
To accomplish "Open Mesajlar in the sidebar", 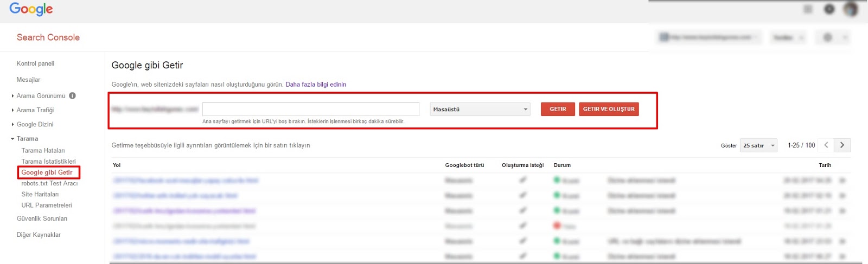I will pos(28,80).
